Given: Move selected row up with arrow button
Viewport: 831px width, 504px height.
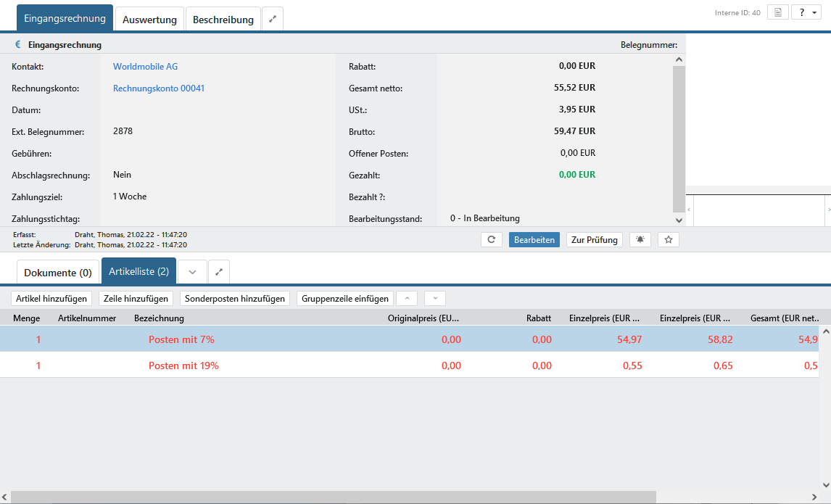Looking at the screenshot, I should (407, 298).
